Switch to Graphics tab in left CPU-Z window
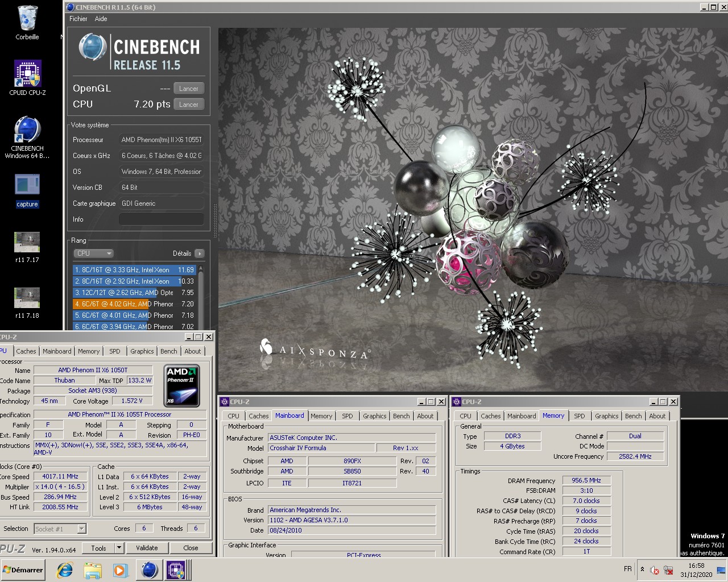 [x=142, y=351]
